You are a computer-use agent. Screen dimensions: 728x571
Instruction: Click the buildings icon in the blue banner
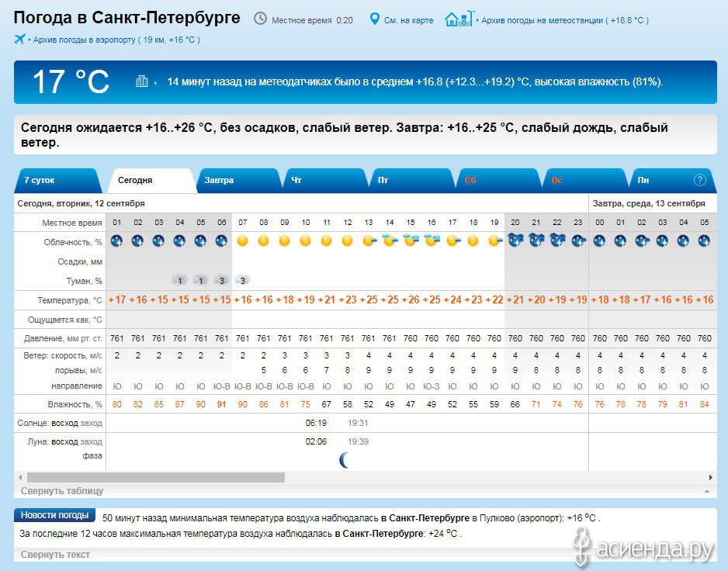pyautogui.click(x=141, y=81)
